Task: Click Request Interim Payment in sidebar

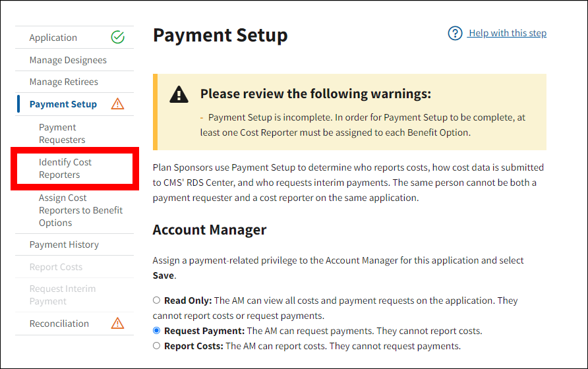Action: [63, 295]
